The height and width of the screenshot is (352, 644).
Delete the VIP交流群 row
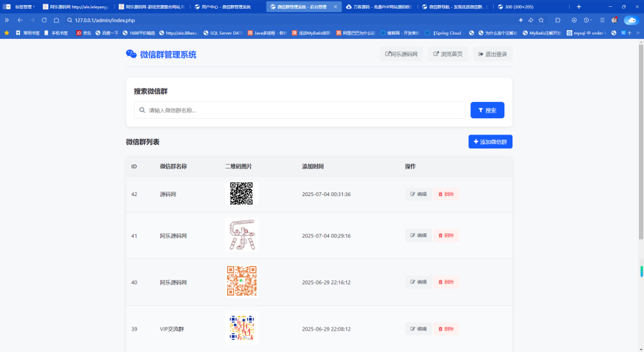pos(446,329)
